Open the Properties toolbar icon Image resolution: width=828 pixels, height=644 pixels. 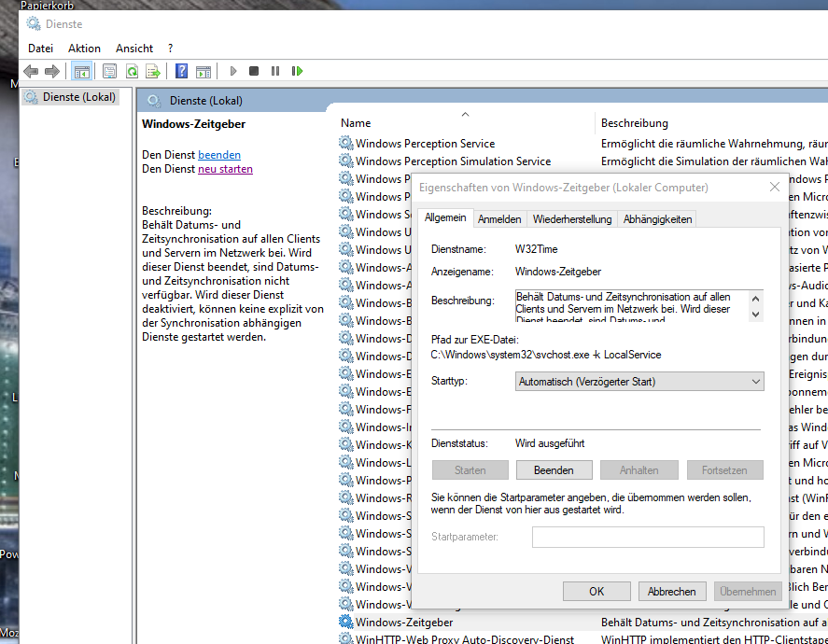tap(109, 71)
